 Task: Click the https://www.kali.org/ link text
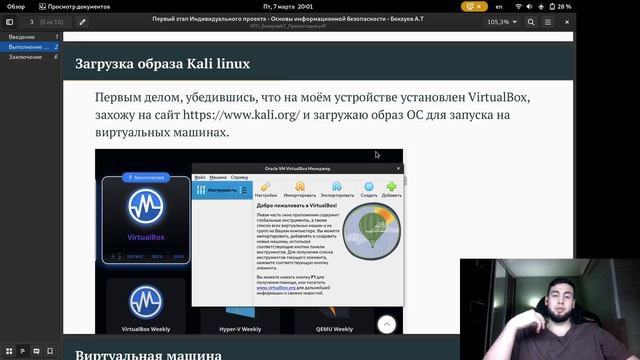241,115
